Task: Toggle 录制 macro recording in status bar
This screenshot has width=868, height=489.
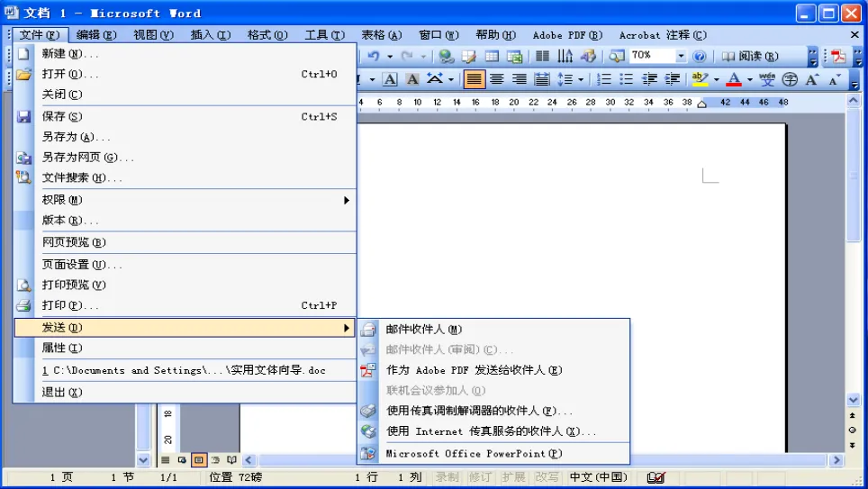Action: point(447,476)
